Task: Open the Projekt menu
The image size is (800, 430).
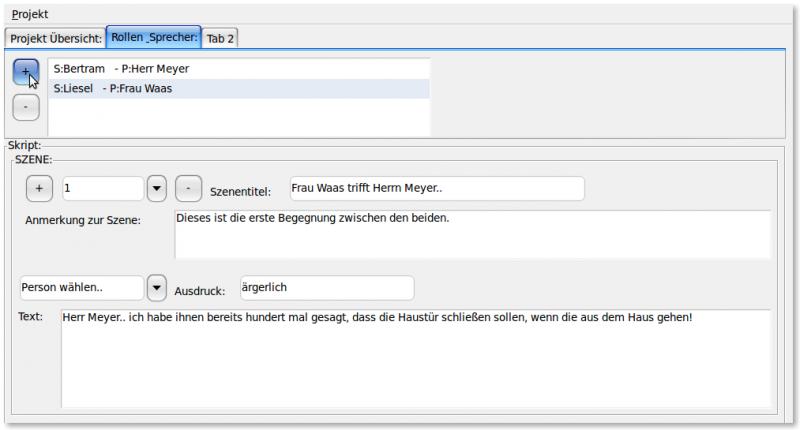Action: coord(30,15)
